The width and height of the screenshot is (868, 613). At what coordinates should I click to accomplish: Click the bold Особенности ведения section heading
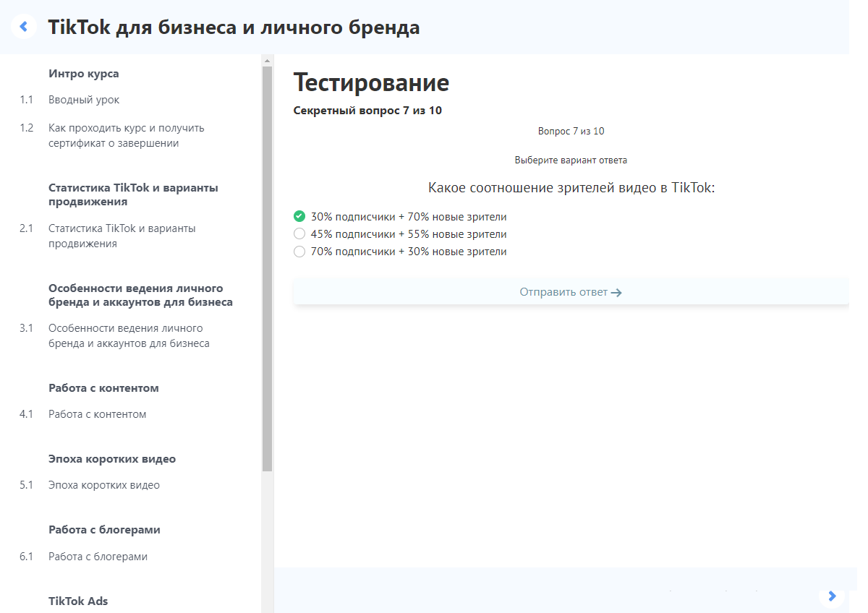pos(141,295)
